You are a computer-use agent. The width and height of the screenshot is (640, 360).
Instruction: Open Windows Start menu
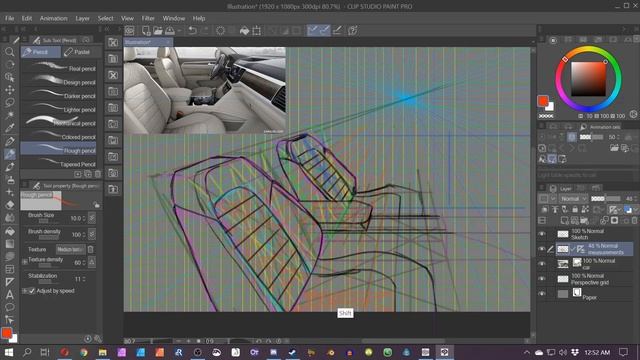[8, 352]
